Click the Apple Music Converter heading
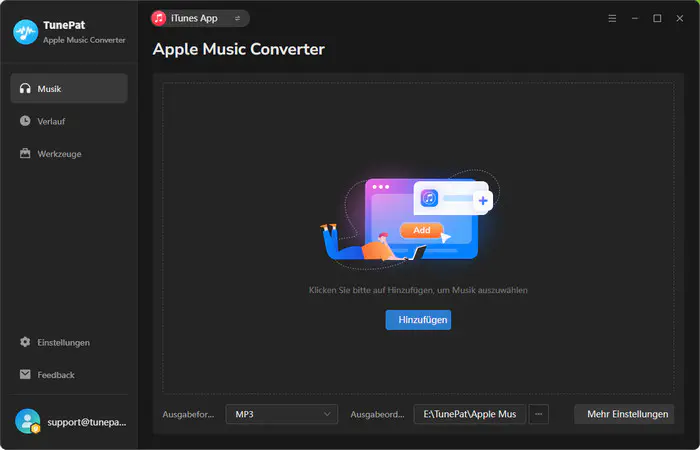Viewport: 700px width, 450px height. [238, 49]
